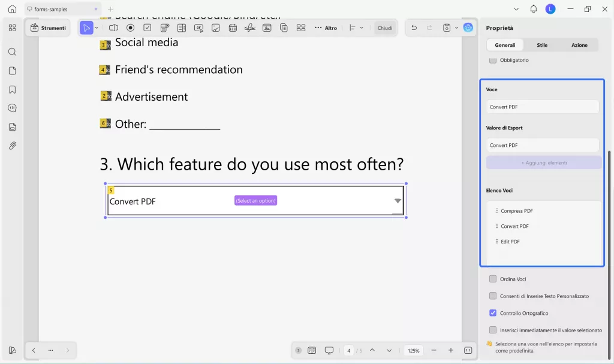The height and width of the screenshot is (364, 614).
Task: Enable the Ordina Voci checkbox
Action: pyautogui.click(x=493, y=279)
